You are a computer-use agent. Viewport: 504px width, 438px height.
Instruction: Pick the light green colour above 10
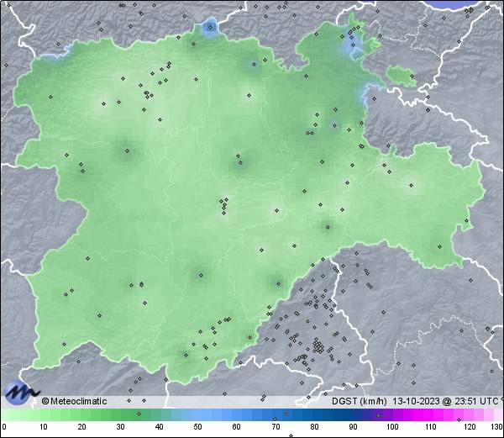(44, 415)
